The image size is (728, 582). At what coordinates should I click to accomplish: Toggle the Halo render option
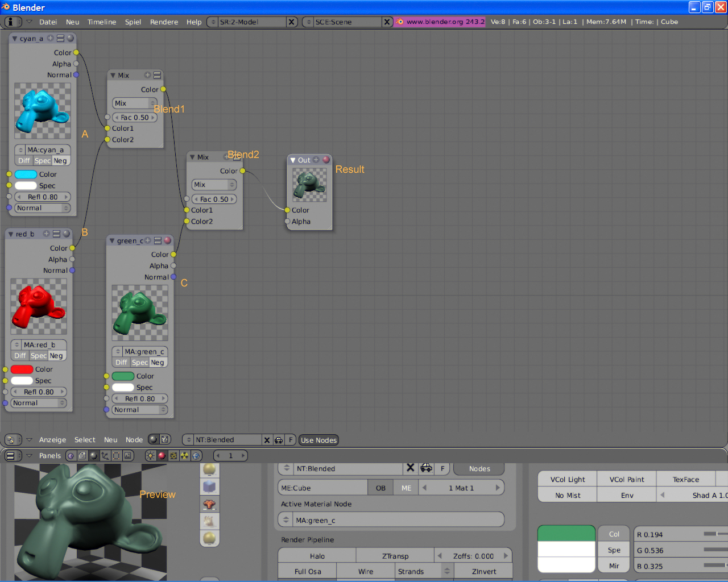tap(317, 556)
